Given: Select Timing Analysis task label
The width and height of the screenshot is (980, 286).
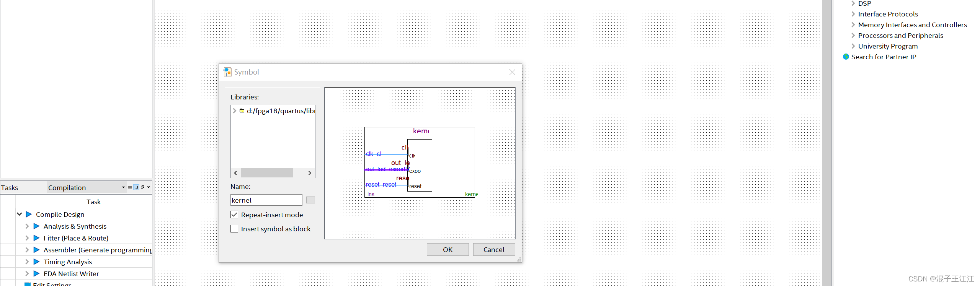Looking at the screenshot, I should click(x=68, y=262).
